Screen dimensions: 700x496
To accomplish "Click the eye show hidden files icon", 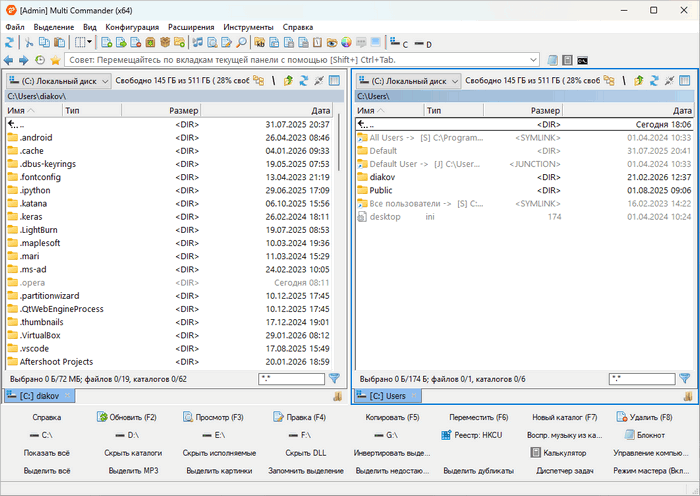I will [332, 43].
